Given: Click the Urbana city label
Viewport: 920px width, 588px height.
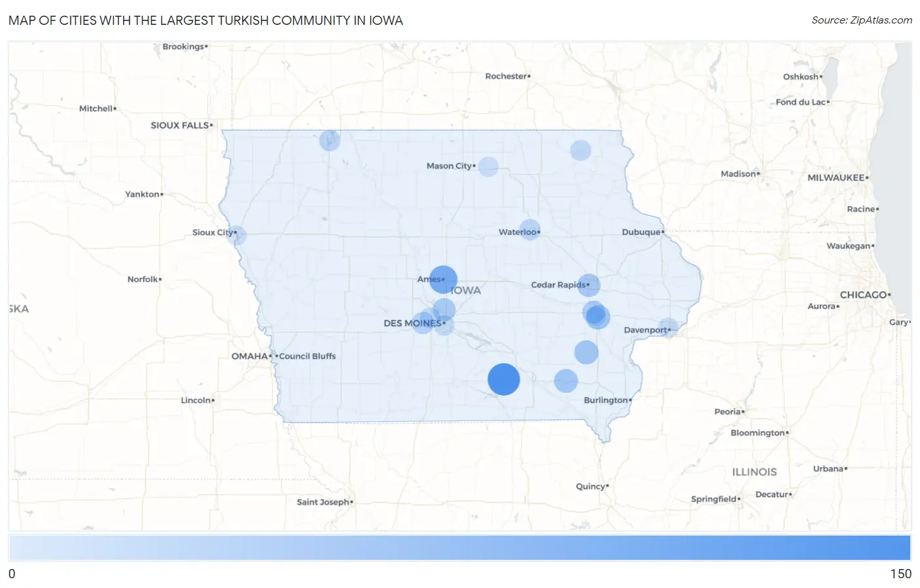Looking at the screenshot, I should point(828,469).
